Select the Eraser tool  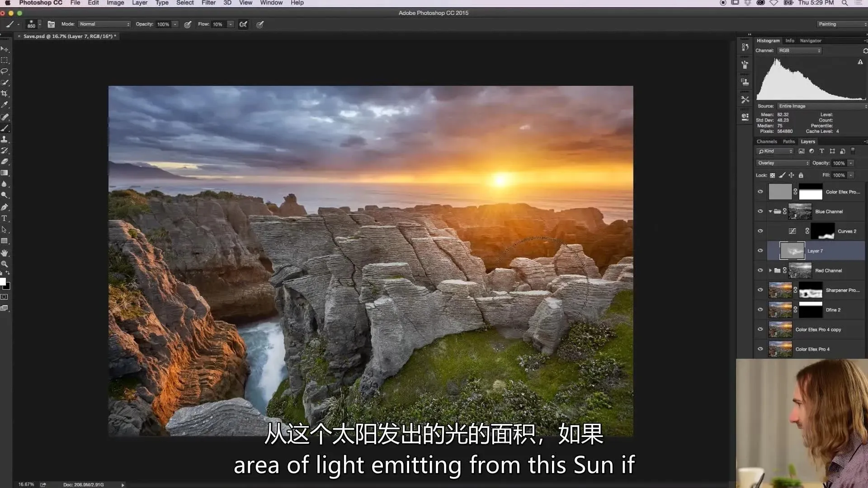click(5, 162)
